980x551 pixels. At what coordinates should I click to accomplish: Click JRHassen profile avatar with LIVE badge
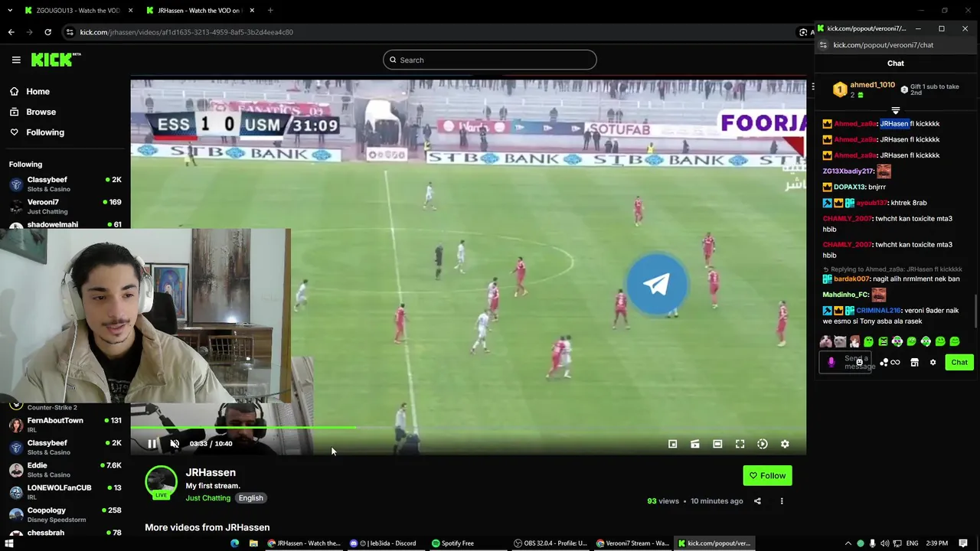[161, 482]
